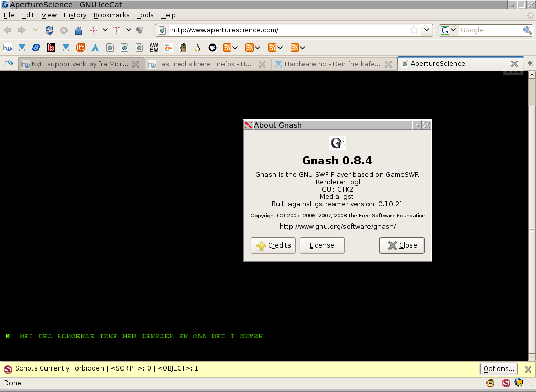Click the Gnash 0.8.4 heading text

click(x=338, y=160)
